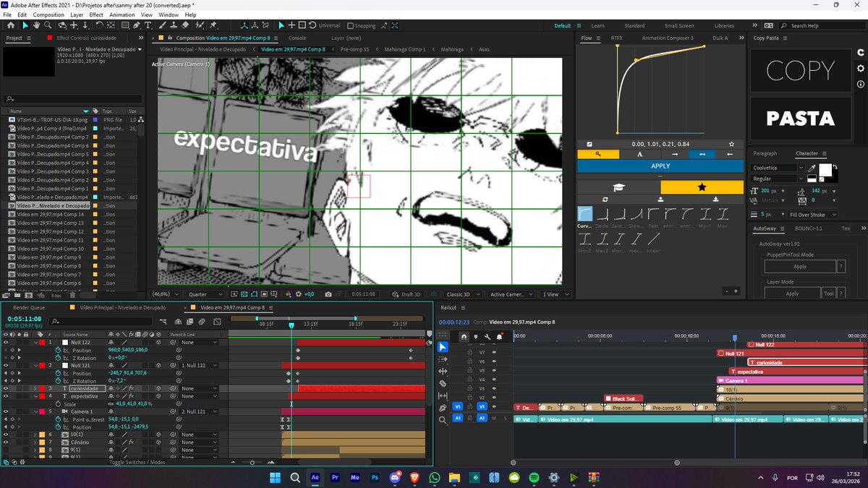This screenshot has height=488, width=868.
Task: Select the Puppet Pin tool
Action: (213, 25)
